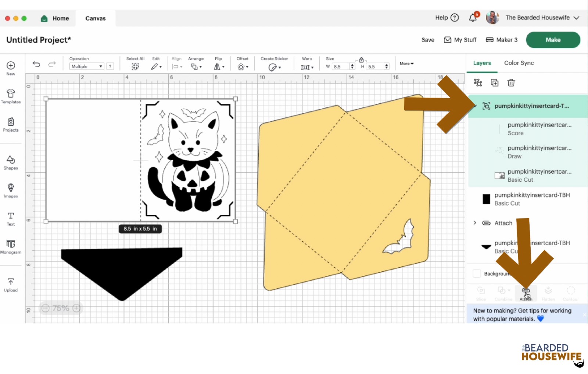
Task: Switch to the Home tab
Action: coord(55,18)
